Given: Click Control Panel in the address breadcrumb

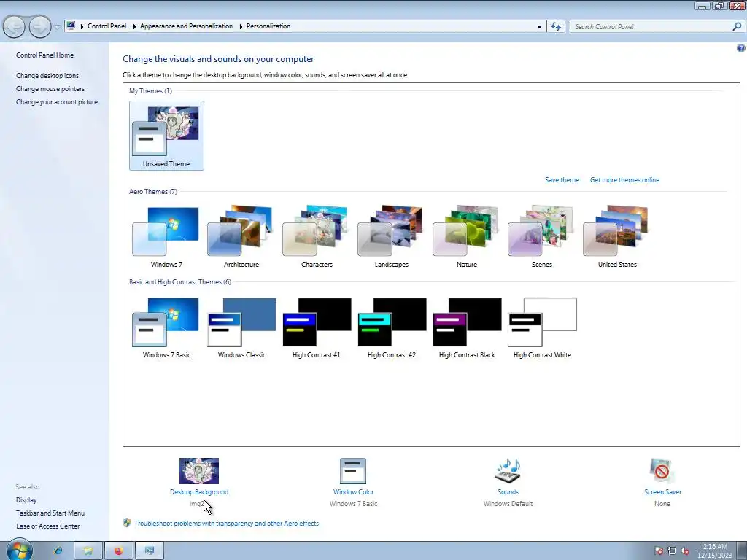Looking at the screenshot, I should pyautogui.click(x=107, y=26).
